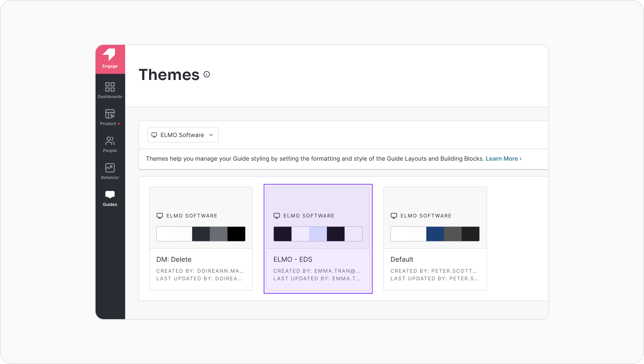Click the info icon beside Themes title
The width and height of the screenshot is (644, 364).
pos(207,74)
